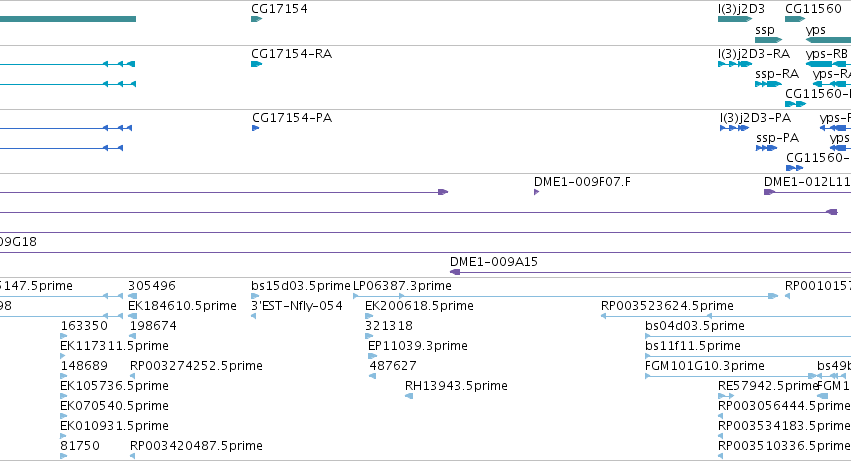Click the LP06387.3prime spliced EST line

(566, 296)
